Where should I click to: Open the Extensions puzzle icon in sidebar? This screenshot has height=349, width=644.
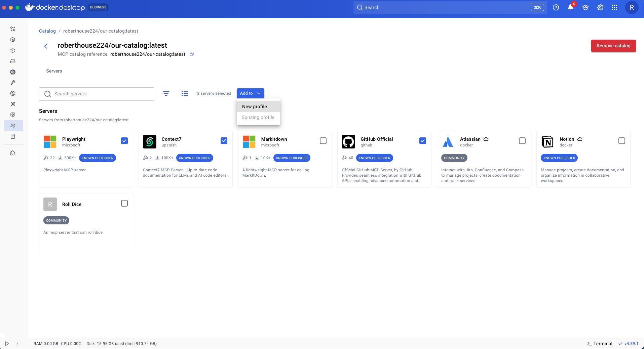tap(13, 153)
